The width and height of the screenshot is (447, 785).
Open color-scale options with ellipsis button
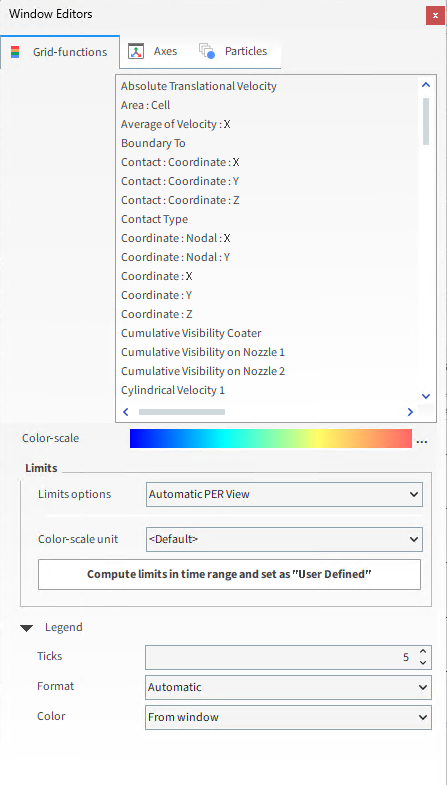(422, 441)
